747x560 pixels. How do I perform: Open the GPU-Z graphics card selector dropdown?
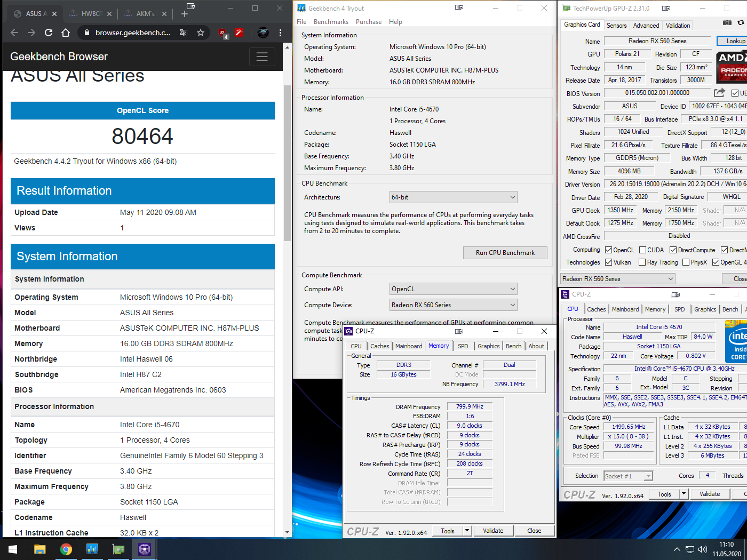tap(617, 279)
